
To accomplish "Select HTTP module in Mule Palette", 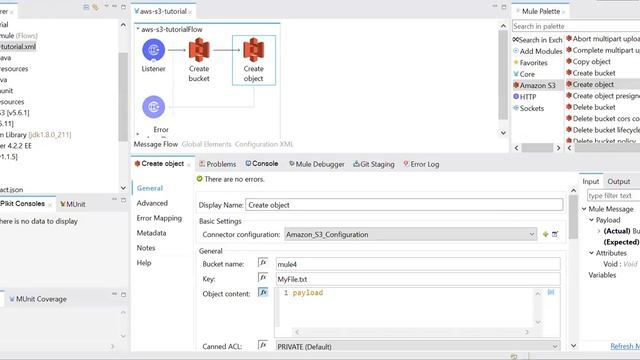I will pyautogui.click(x=524, y=97).
